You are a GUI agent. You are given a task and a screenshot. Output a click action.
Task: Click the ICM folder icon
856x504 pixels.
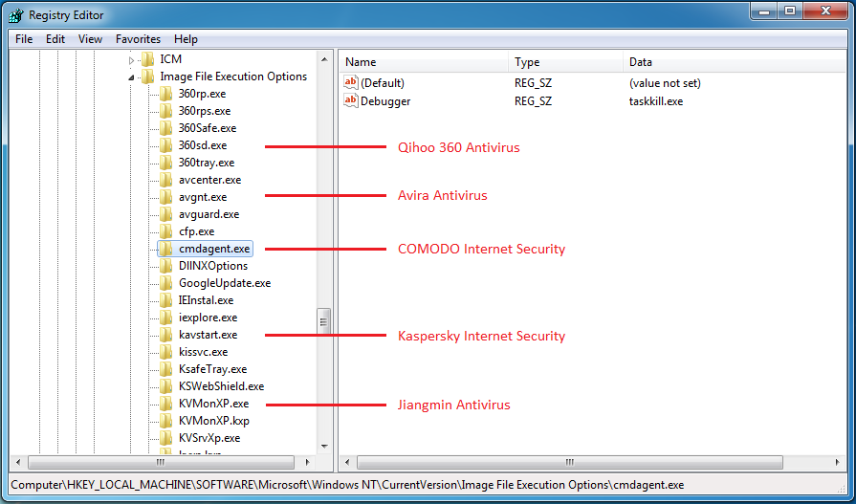click(x=147, y=59)
